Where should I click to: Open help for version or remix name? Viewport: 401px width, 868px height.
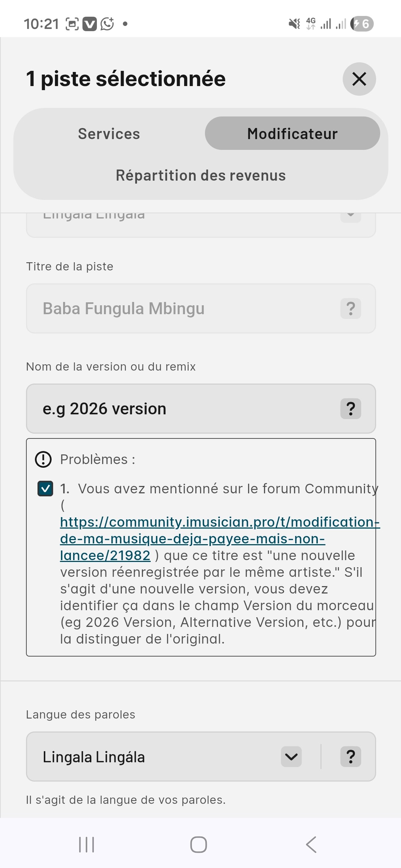point(351,409)
